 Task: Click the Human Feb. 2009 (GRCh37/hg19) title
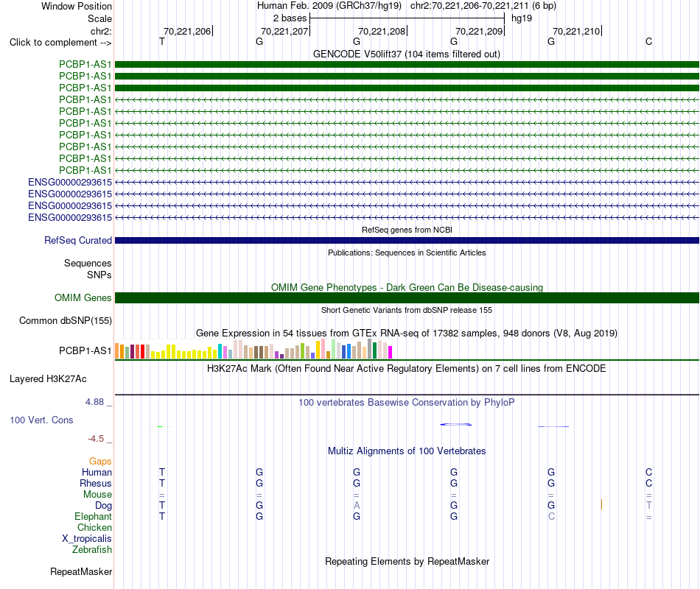(x=329, y=6)
